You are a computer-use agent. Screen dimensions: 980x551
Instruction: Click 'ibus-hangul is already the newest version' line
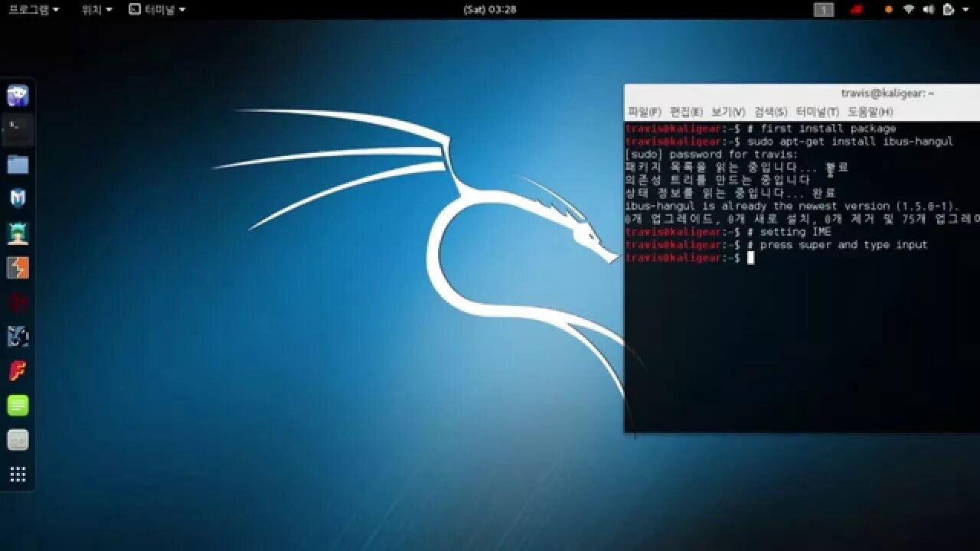(x=792, y=207)
